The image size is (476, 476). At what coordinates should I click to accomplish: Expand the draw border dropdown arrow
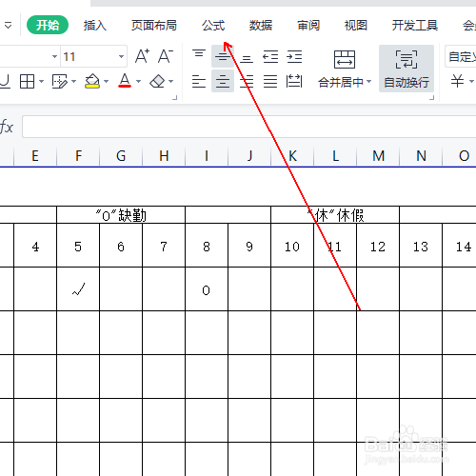73,82
